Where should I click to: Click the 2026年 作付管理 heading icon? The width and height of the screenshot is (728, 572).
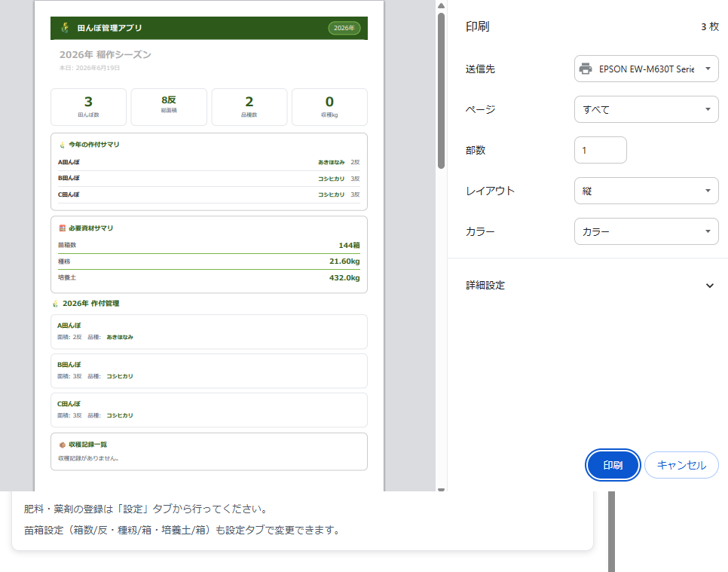click(56, 304)
